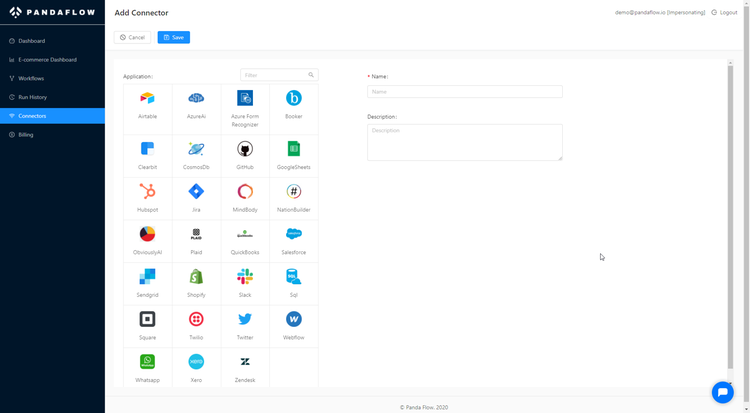Pick the Shopify connector icon

(196, 277)
